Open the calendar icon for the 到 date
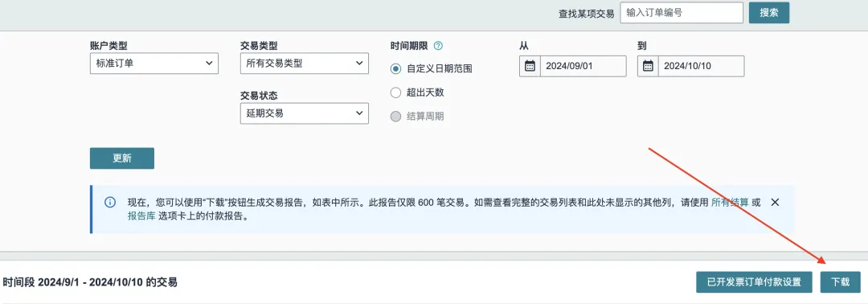 (x=648, y=66)
